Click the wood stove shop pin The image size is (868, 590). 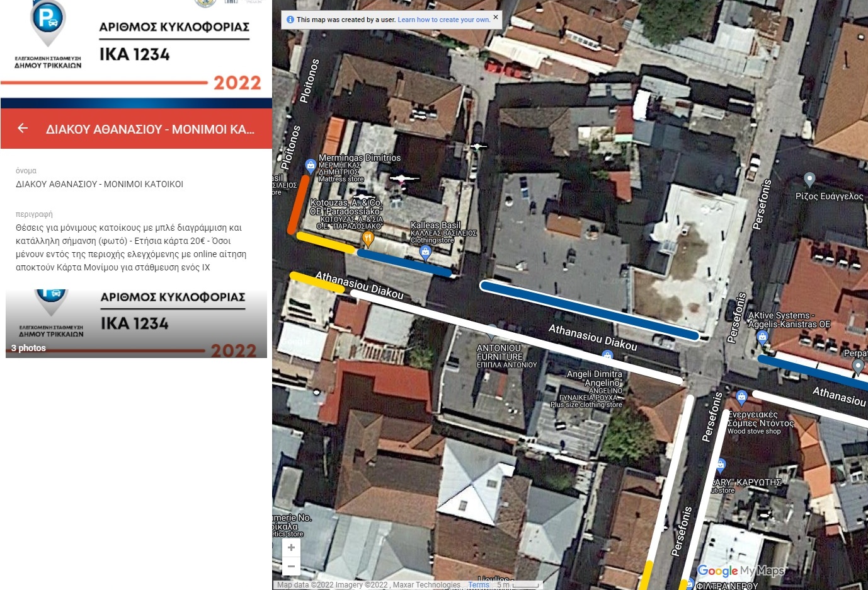(741, 397)
